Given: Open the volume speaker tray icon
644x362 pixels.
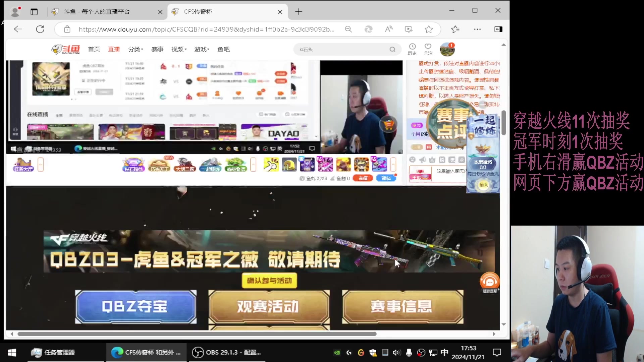Looking at the screenshot, I should click(x=397, y=353).
